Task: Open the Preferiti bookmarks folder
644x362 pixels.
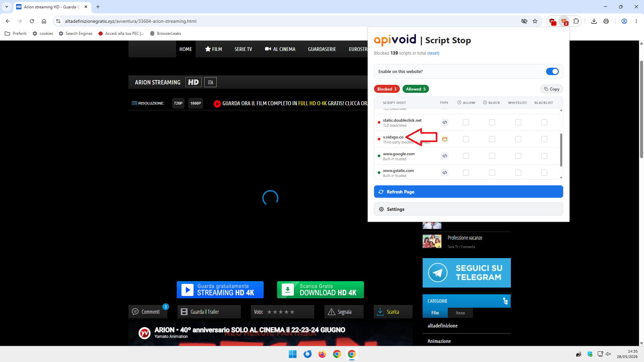Action: point(16,34)
